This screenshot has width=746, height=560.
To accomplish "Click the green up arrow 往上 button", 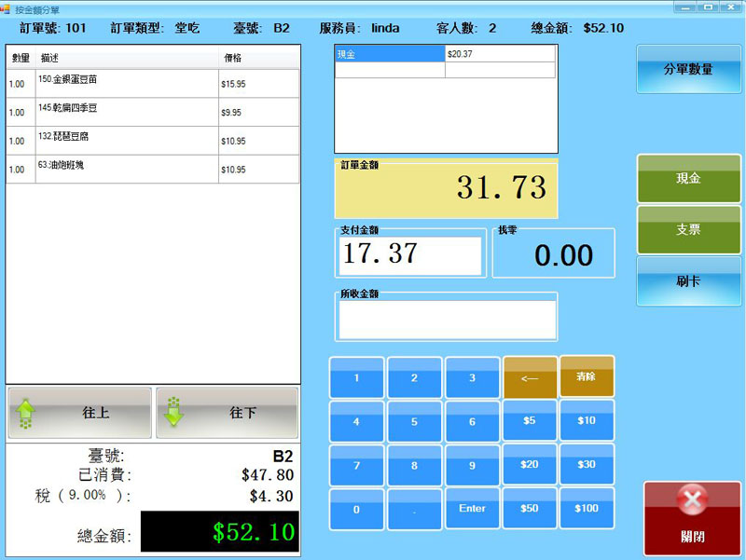I will 79,413.
